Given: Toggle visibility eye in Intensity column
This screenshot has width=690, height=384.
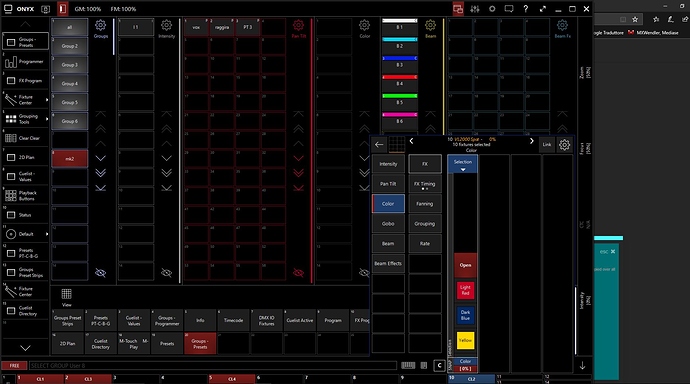Looking at the screenshot, I should (x=166, y=273).
